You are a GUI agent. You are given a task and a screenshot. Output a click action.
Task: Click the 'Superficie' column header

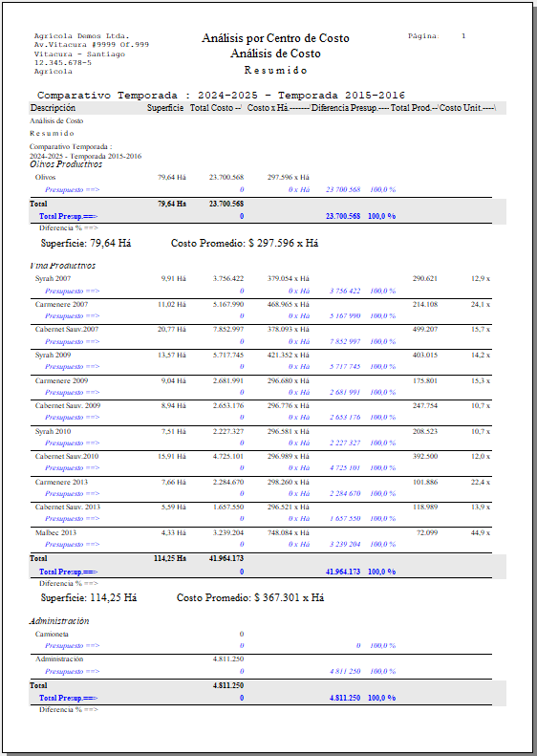165,108
